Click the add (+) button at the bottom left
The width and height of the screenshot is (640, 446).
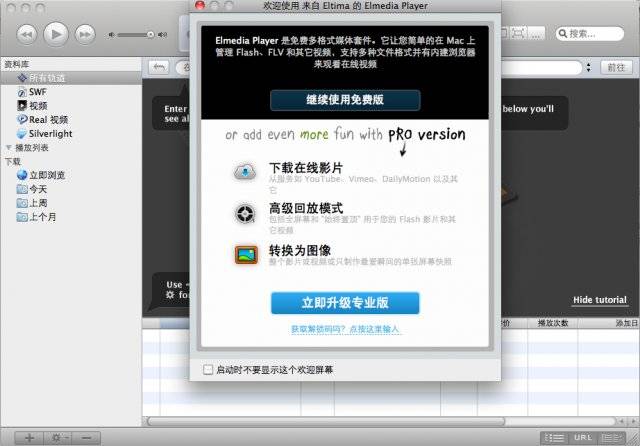(x=29, y=437)
